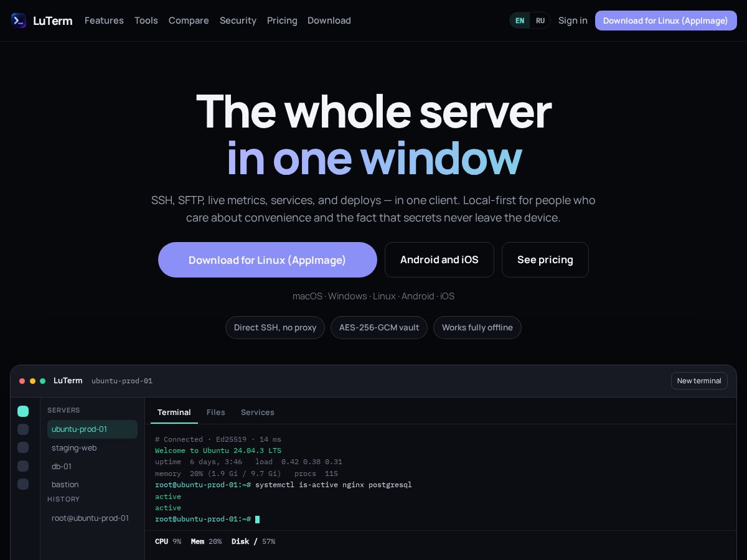The image size is (747, 560).
Task: Open the Tools nav item
Action: tap(146, 21)
